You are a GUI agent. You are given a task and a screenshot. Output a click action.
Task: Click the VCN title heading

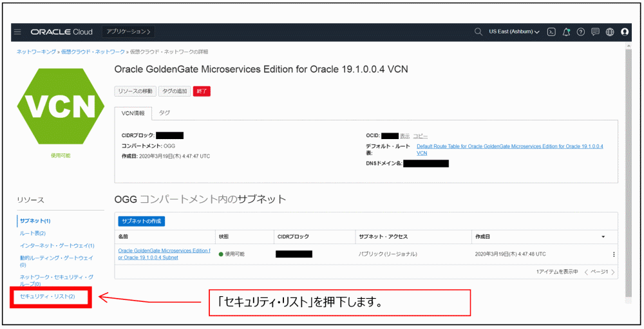261,69
